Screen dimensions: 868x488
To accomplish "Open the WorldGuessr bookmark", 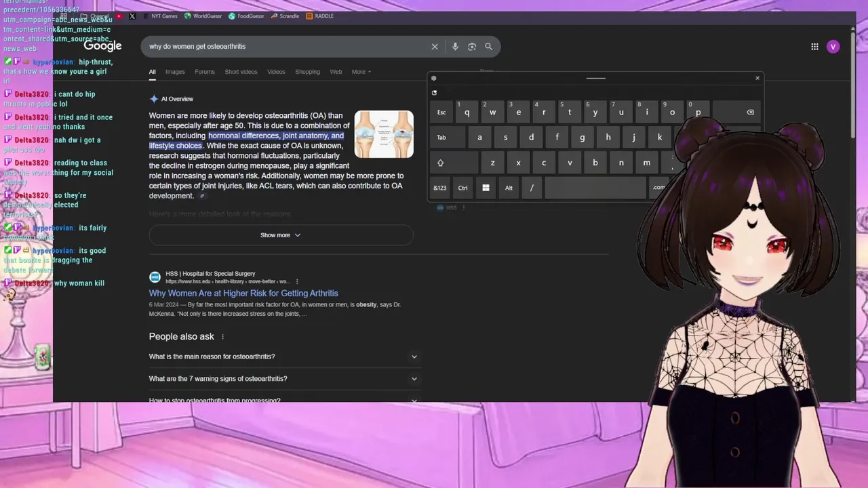I will coord(203,16).
